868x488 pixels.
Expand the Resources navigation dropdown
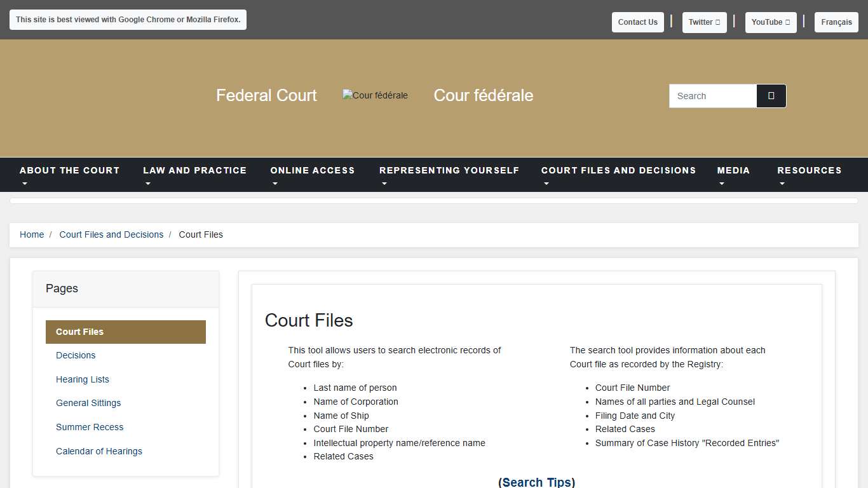(809, 175)
